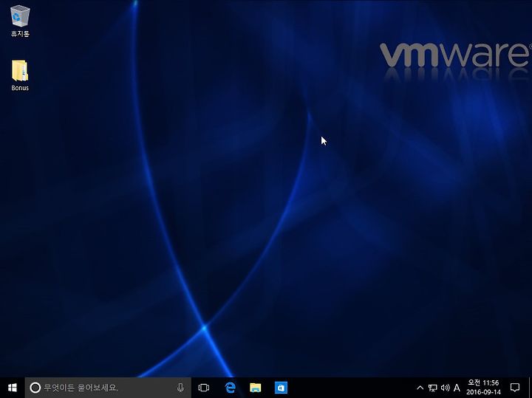Launch Microsoft Edge from the taskbar
Viewport: 532px width, 398px height.
(x=230, y=388)
